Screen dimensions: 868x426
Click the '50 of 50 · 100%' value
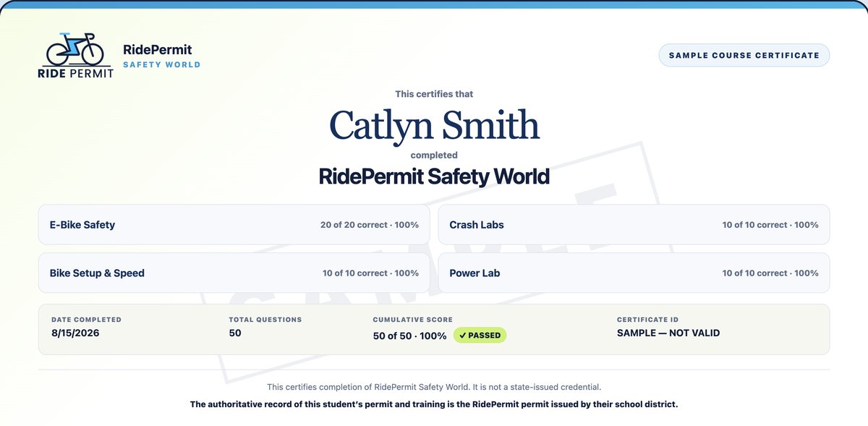pyautogui.click(x=410, y=336)
